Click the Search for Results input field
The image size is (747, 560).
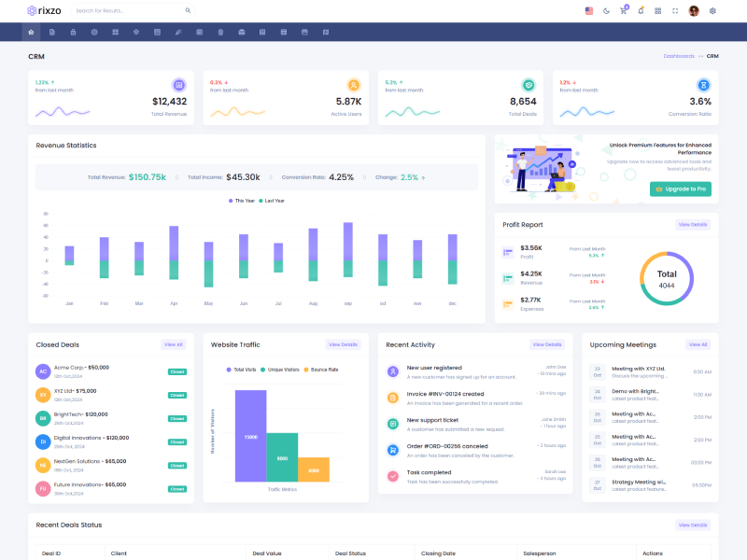127,11
